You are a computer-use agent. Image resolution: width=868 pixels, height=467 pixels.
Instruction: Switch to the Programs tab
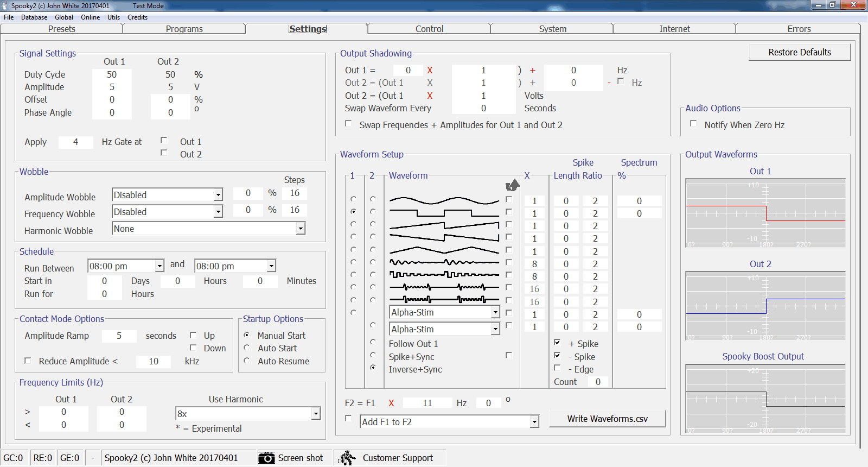pos(184,29)
